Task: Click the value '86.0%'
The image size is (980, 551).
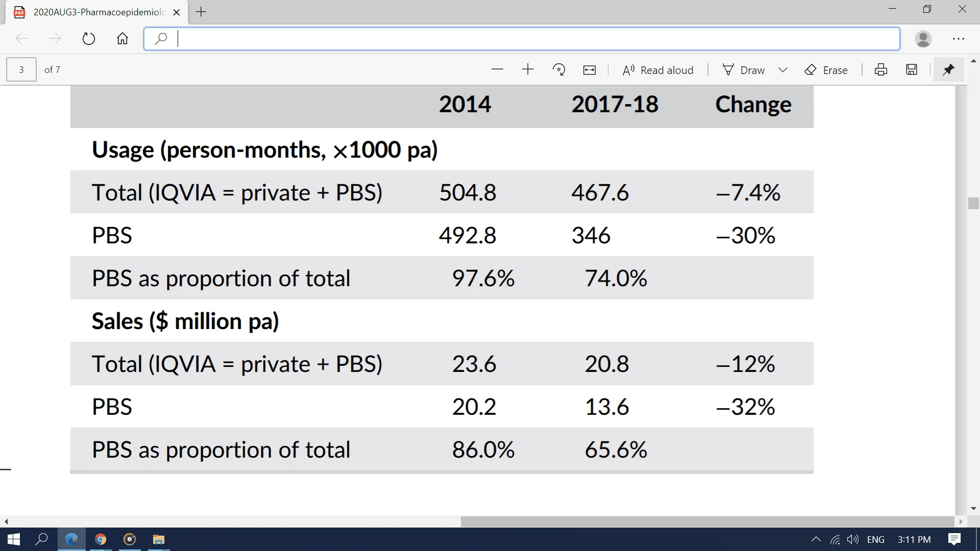Action: 483,450
